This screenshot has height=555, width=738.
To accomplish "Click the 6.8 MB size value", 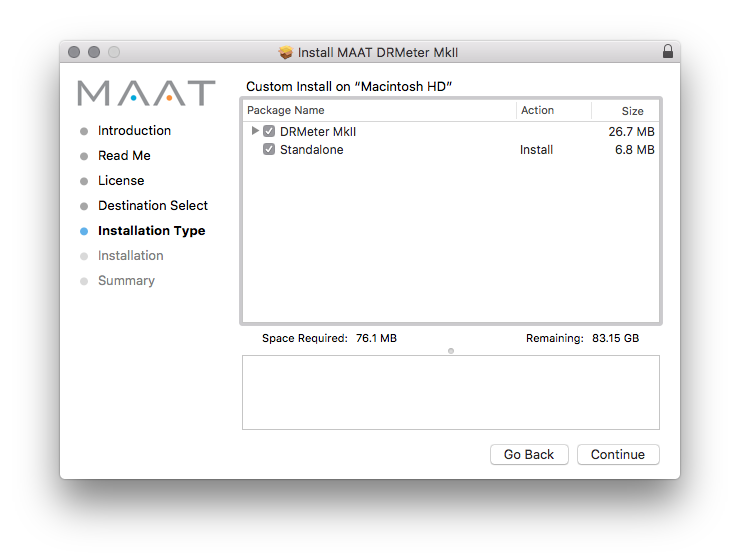I will point(634,150).
